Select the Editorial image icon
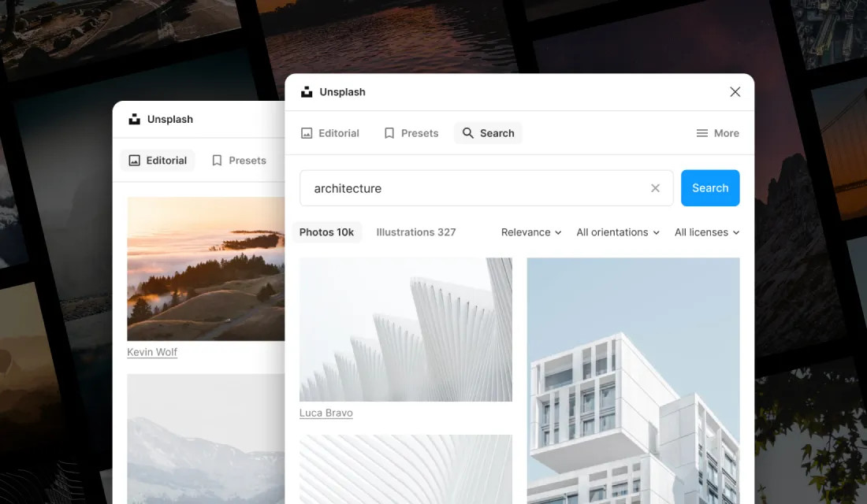867x504 pixels. pyautogui.click(x=307, y=132)
